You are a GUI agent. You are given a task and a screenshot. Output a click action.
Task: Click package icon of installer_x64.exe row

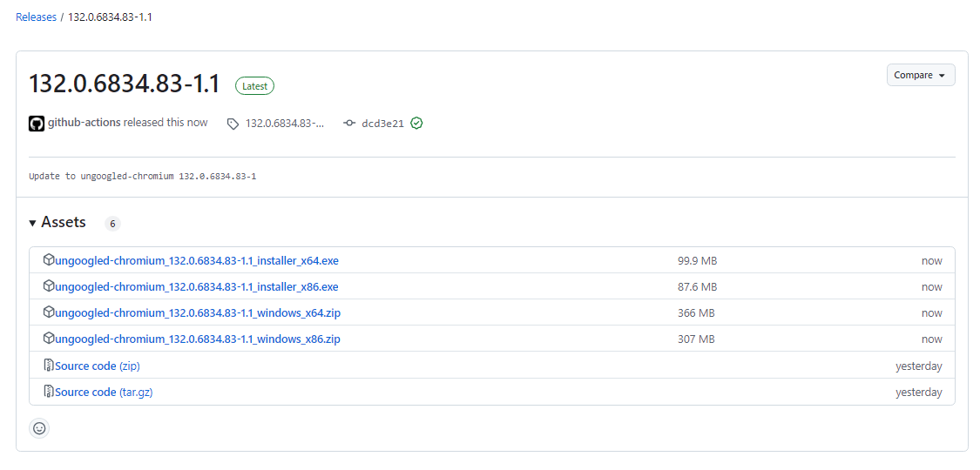(x=48, y=260)
